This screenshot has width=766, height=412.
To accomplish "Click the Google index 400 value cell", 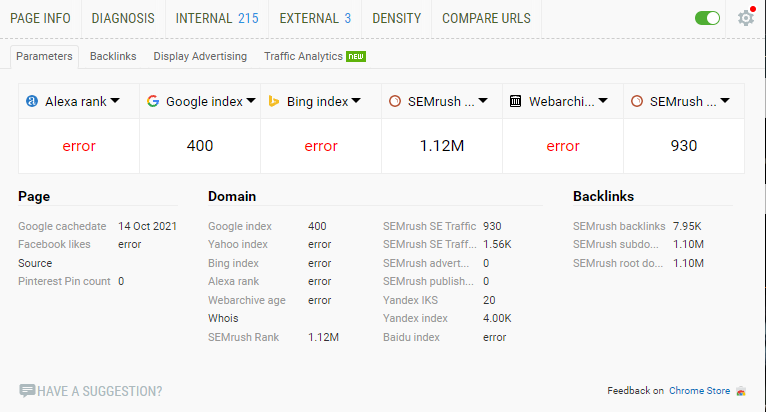I will 200,146.
